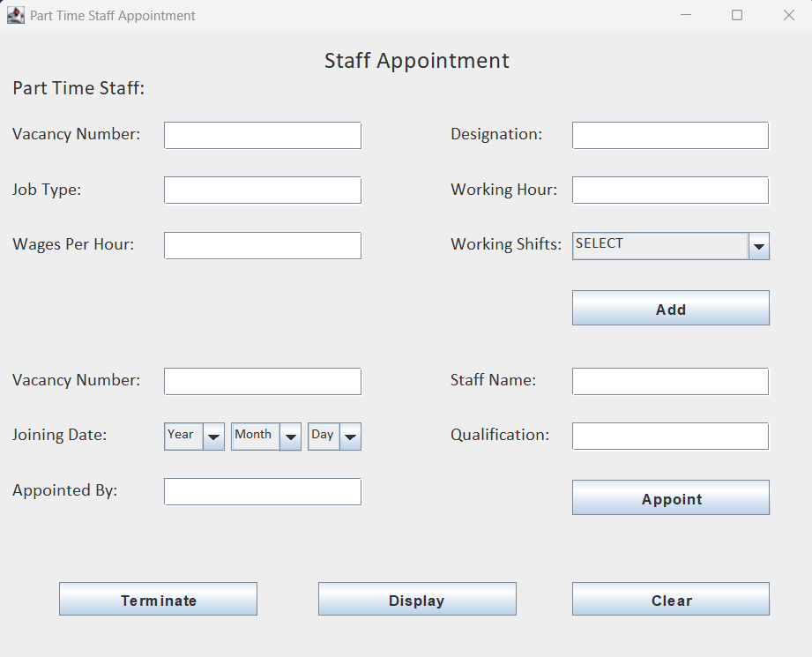Maximize the Part Time Staff Appointment window
Image resolution: width=812 pixels, height=657 pixels.
(x=737, y=15)
